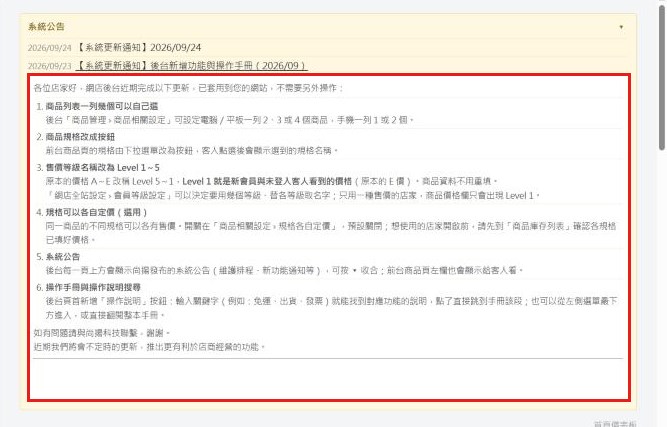Click the description starting 後台頁首新增「操作說明」
This screenshot has width=667, height=427.
tap(331, 308)
